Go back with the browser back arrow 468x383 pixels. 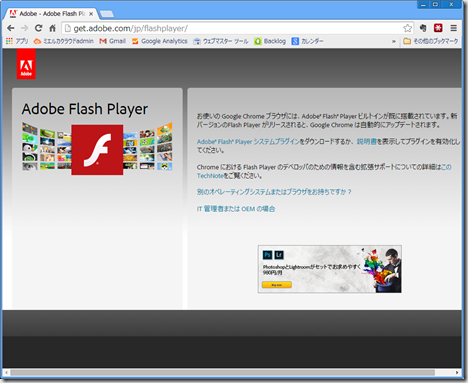[10, 28]
